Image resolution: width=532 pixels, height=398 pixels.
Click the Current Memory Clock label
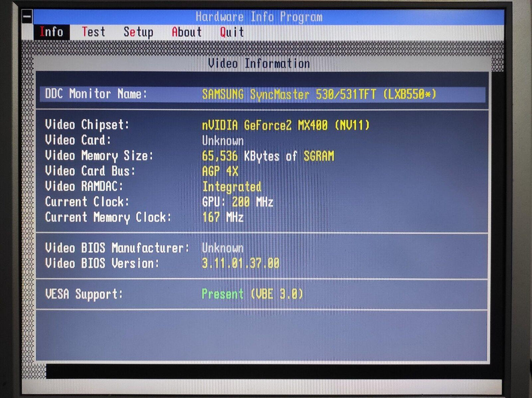coord(108,217)
